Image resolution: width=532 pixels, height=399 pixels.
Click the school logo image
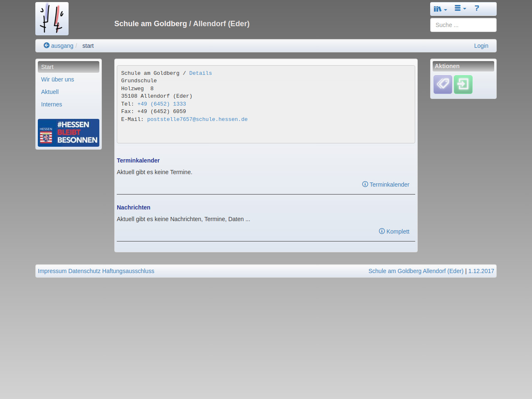coord(52,19)
